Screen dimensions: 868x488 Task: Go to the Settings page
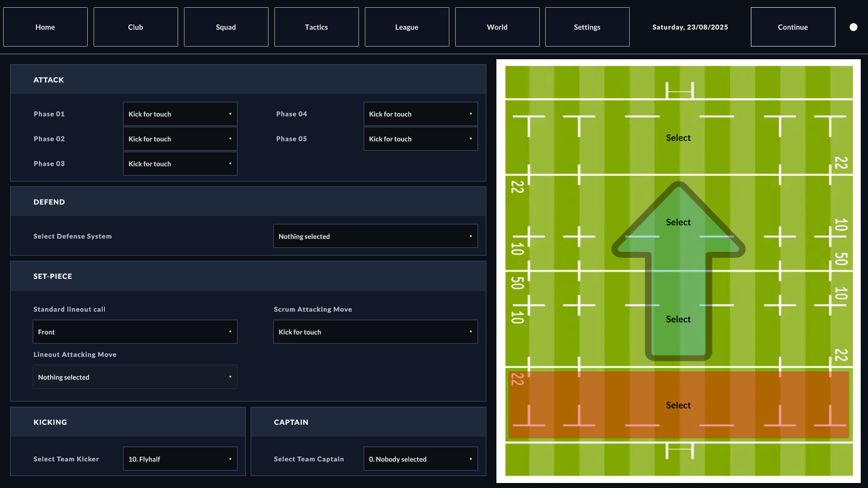pyautogui.click(x=587, y=27)
